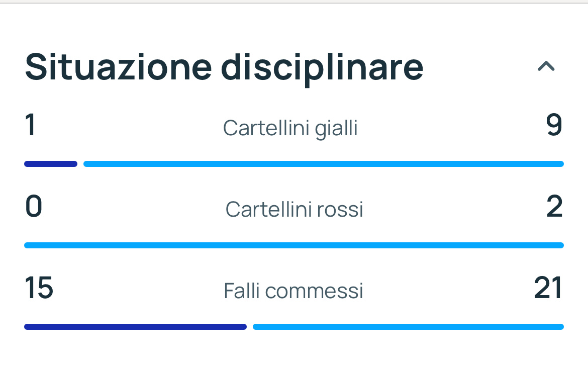Click the dark blue yellow-cards bar segment
The height and width of the screenshot is (368, 588).
(x=51, y=164)
